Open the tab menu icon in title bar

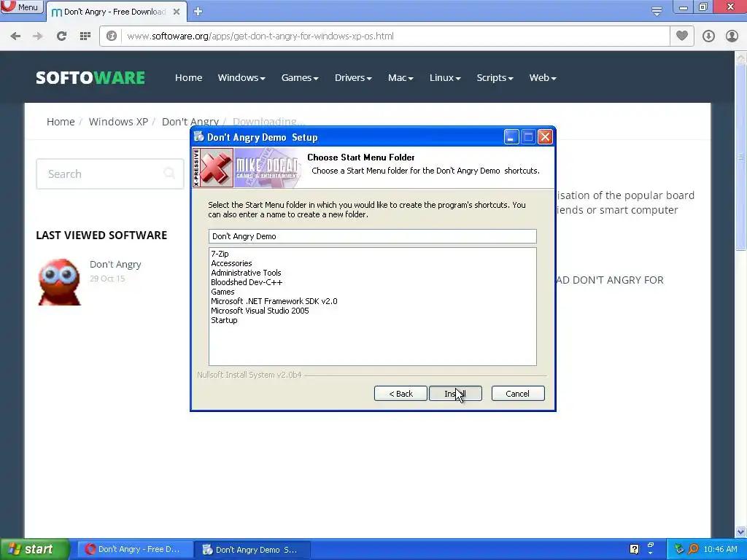(x=657, y=12)
